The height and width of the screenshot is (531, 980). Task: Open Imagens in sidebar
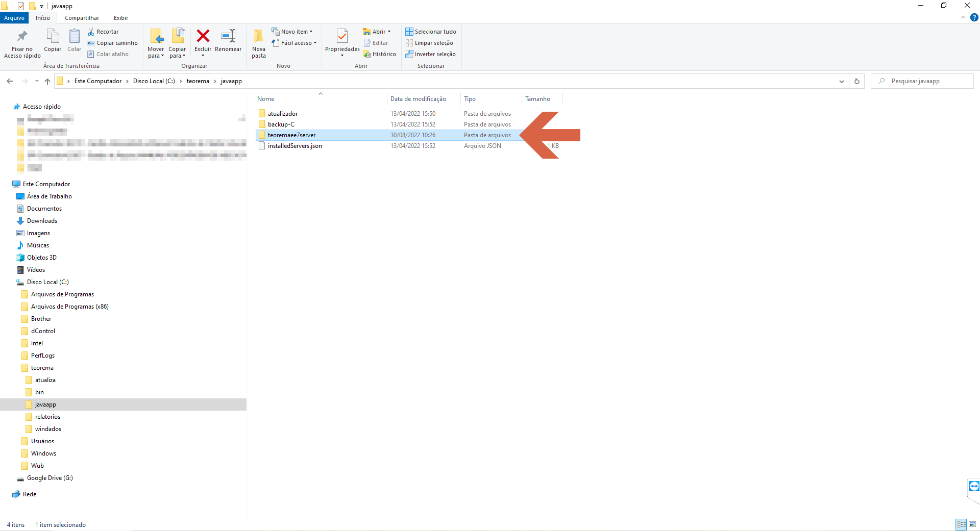point(38,233)
